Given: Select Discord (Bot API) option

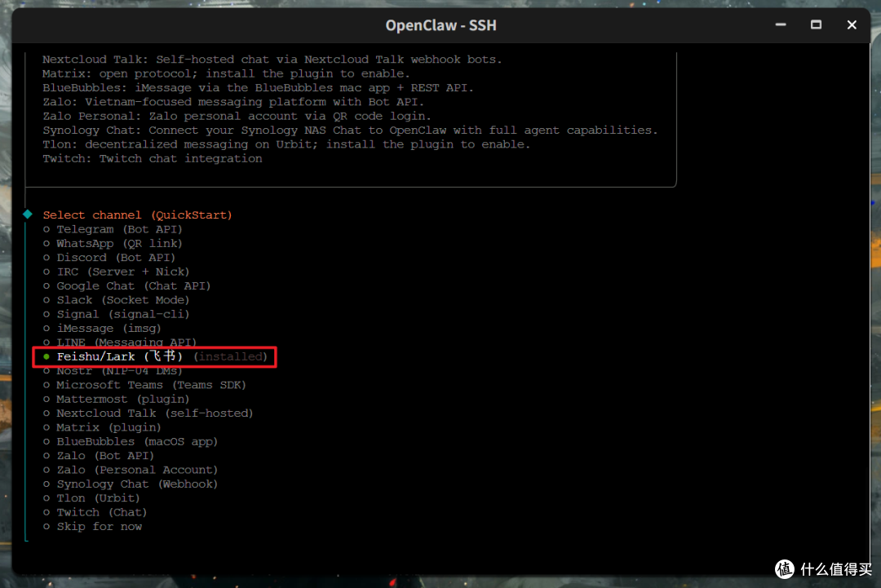Looking at the screenshot, I should [x=109, y=257].
